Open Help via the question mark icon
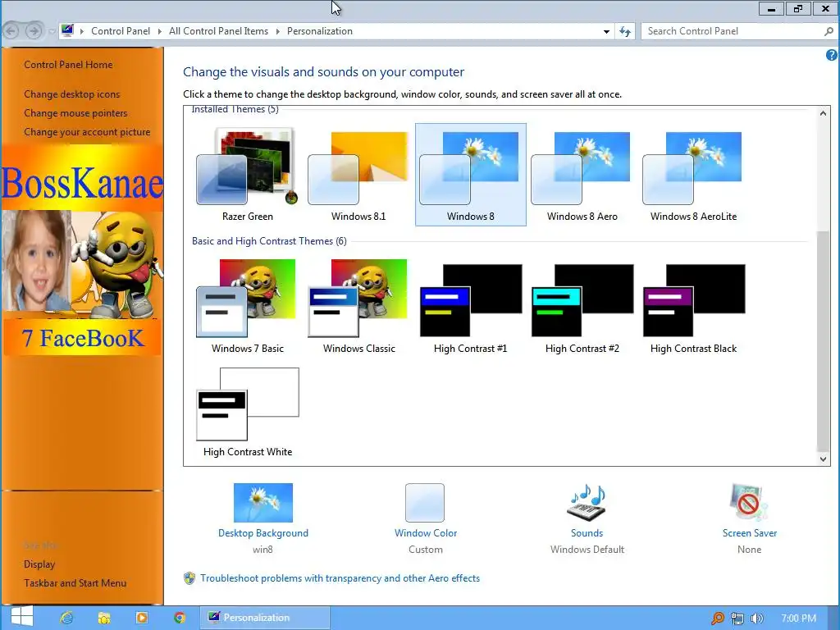The height and width of the screenshot is (630, 840). [x=832, y=55]
